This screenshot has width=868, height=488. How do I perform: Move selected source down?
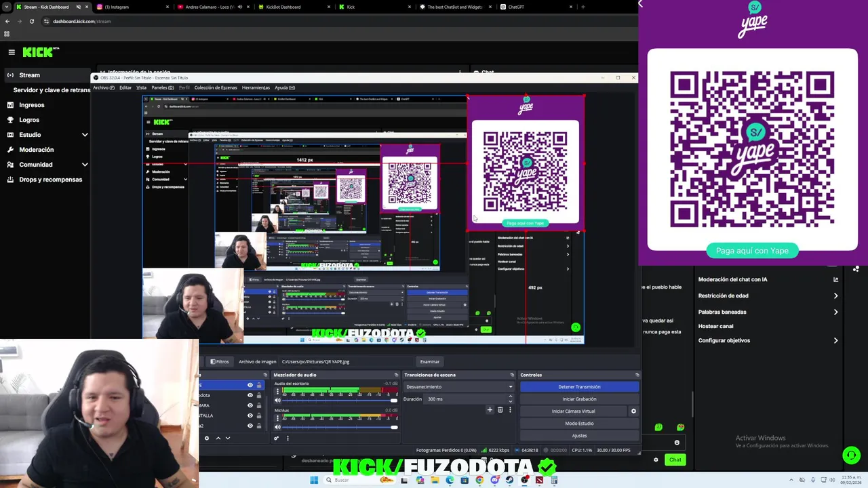pyautogui.click(x=228, y=438)
